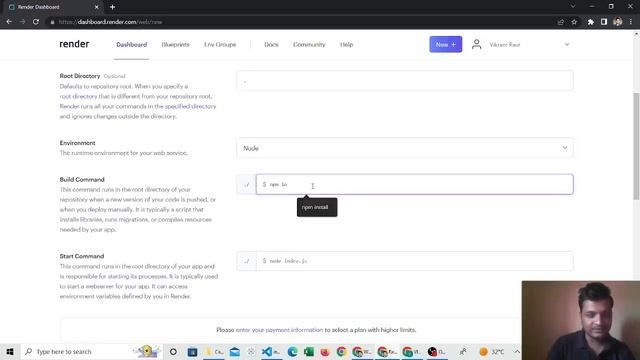Click the padlock site info icon

pyautogui.click(x=52, y=22)
